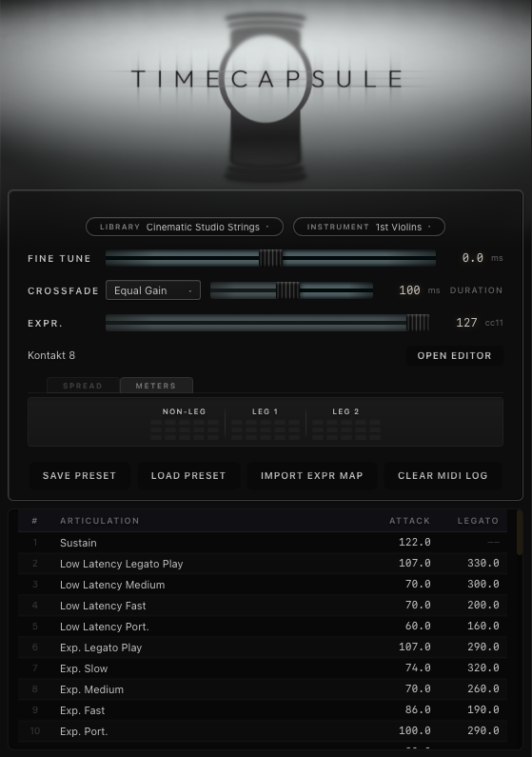Click Low Latency Port. legato 160.0
This screenshot has height=757, width=532.
pyautogui.click(x=483, y=627)
